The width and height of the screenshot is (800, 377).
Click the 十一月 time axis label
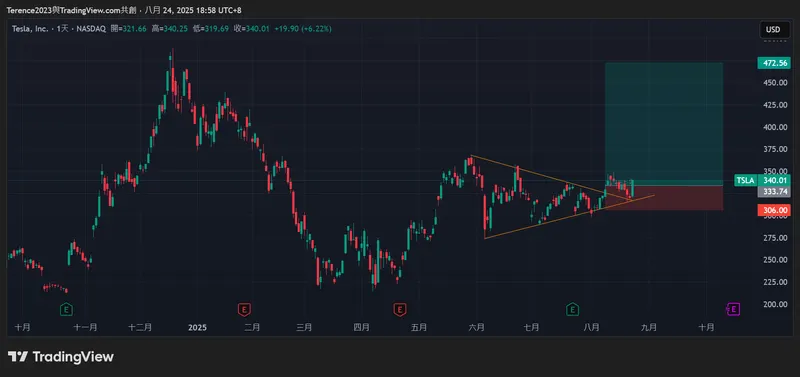pos(85,327)
